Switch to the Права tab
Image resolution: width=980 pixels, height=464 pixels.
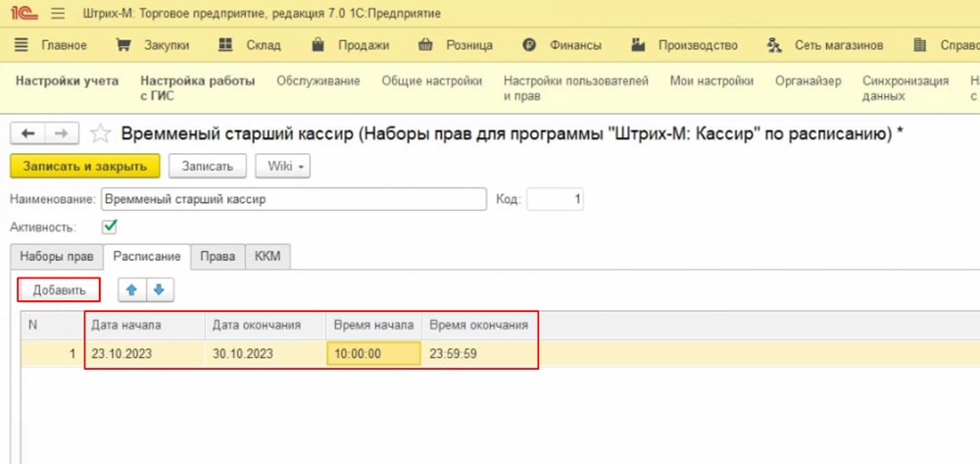point(218,256)
